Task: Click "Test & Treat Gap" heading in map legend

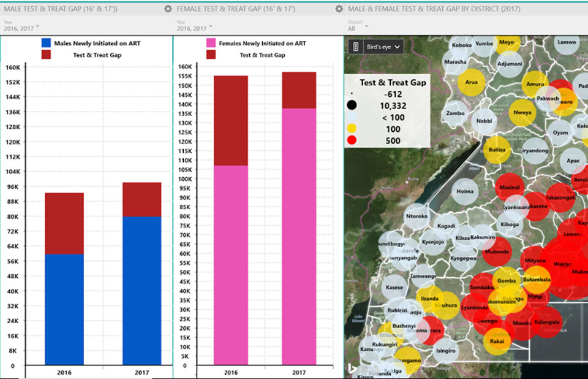Action: pos(393,83)
